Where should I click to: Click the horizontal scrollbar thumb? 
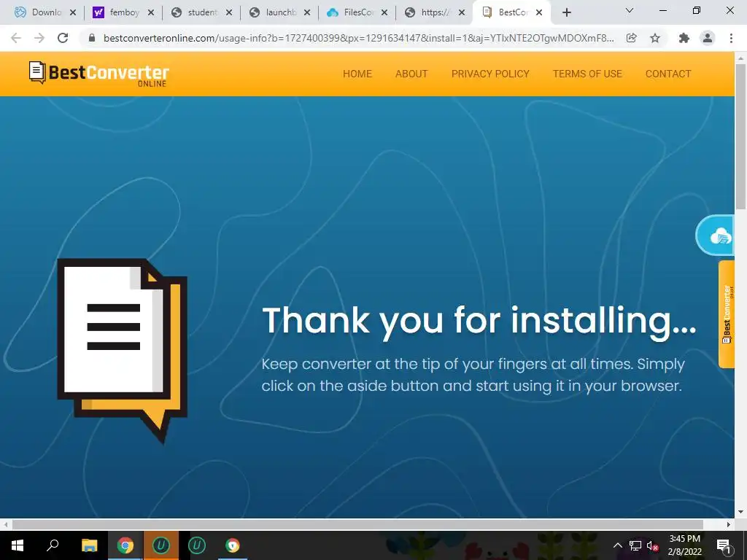coord(357,525)
